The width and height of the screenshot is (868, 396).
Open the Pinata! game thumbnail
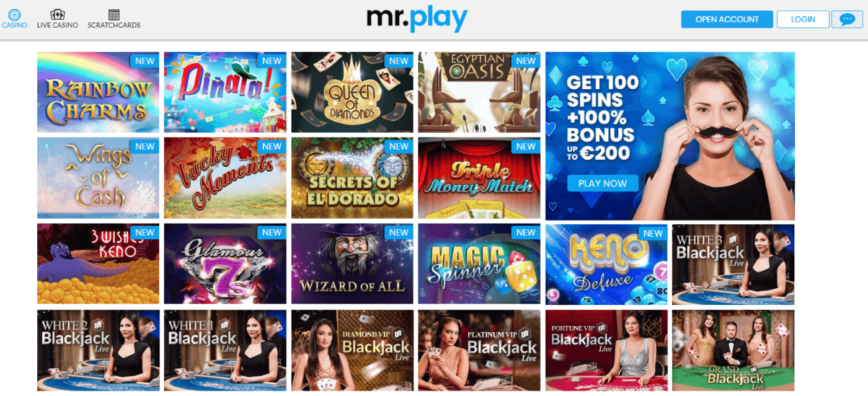pyautogui.click(x=225, y=92)
